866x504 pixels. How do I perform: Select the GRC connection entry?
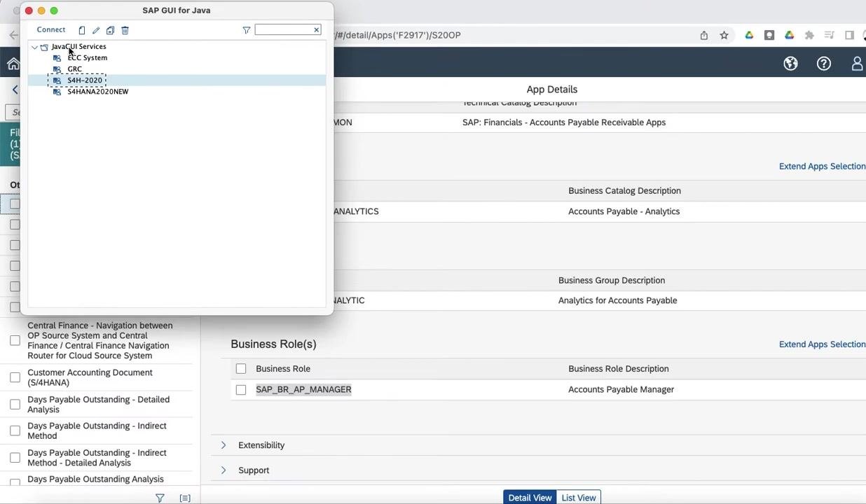pos(74,69)
